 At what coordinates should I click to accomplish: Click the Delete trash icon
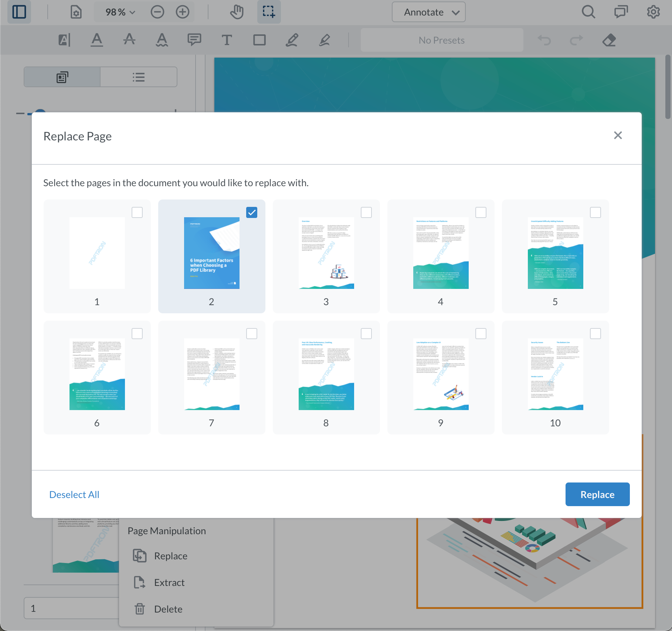[140, 609]
